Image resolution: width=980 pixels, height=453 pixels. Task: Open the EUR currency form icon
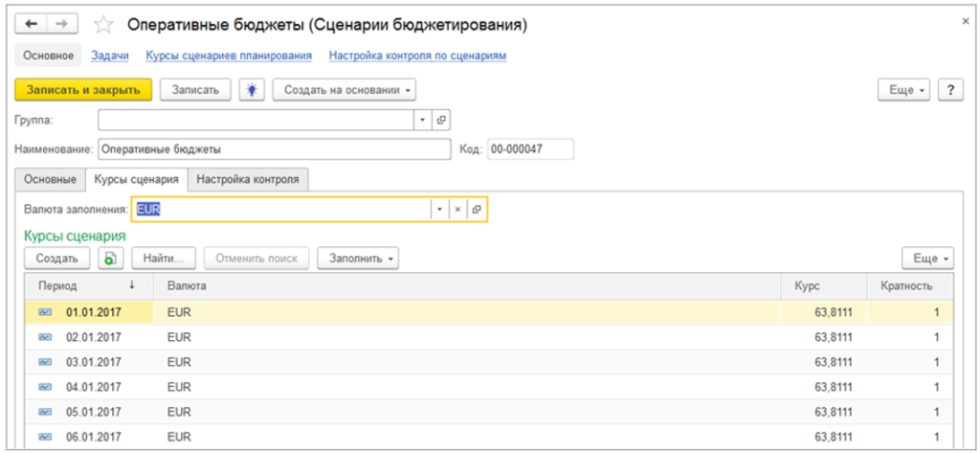pyautogui.click(x=477, y=209)
